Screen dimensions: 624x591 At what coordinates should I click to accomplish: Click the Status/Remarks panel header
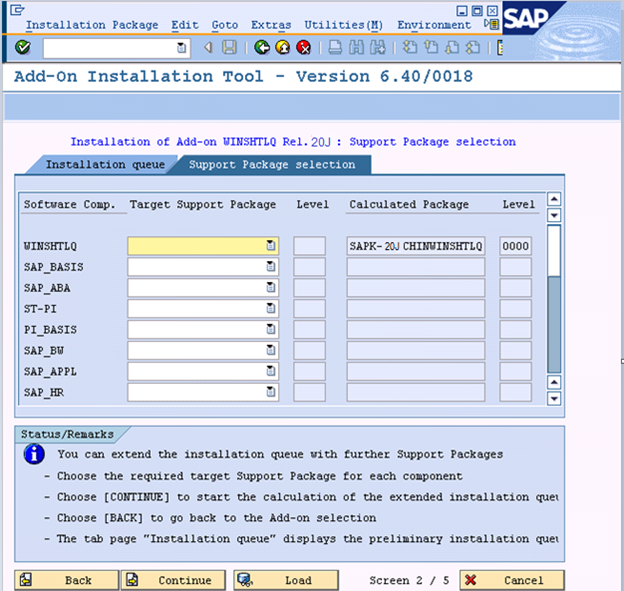tap(67, 434)
